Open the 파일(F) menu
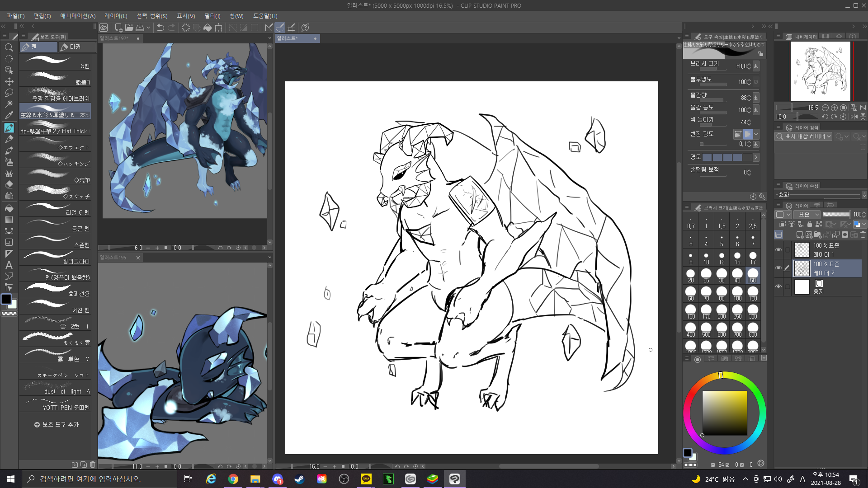 (16, 16)
